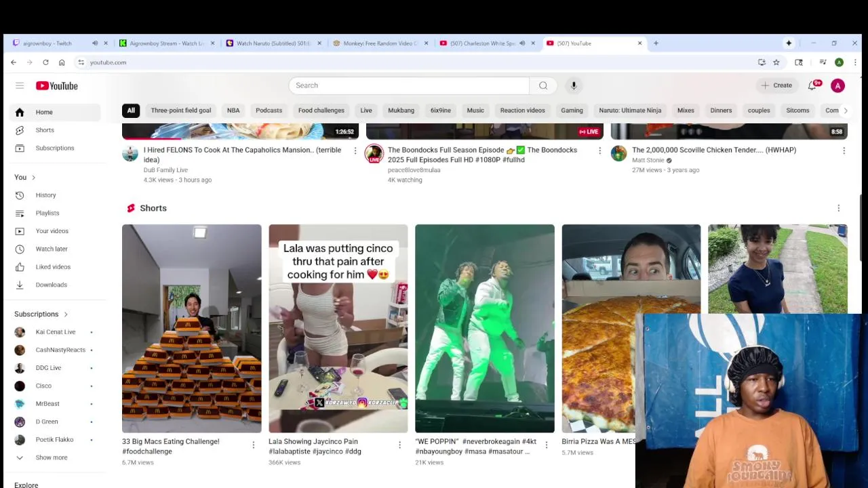Select Three-point field goal chip

click(180, 110)
